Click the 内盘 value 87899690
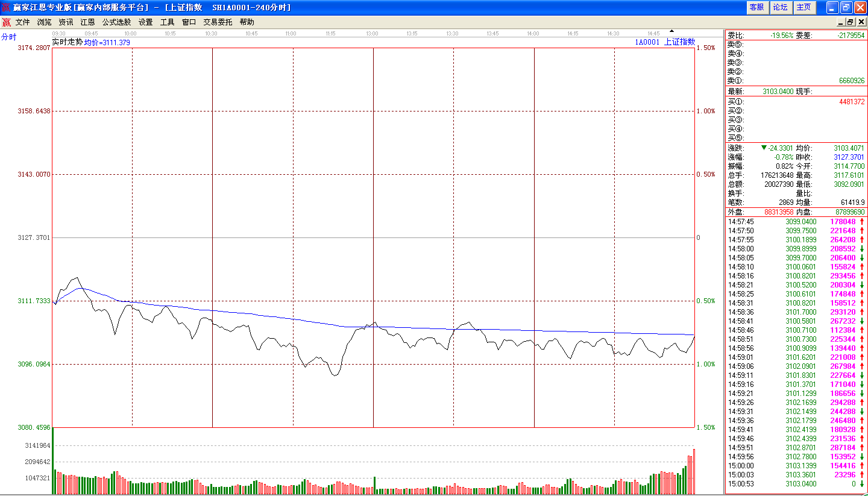Image resolution: width=868 pixels, height=496 pixels. (x=849, y=212)
